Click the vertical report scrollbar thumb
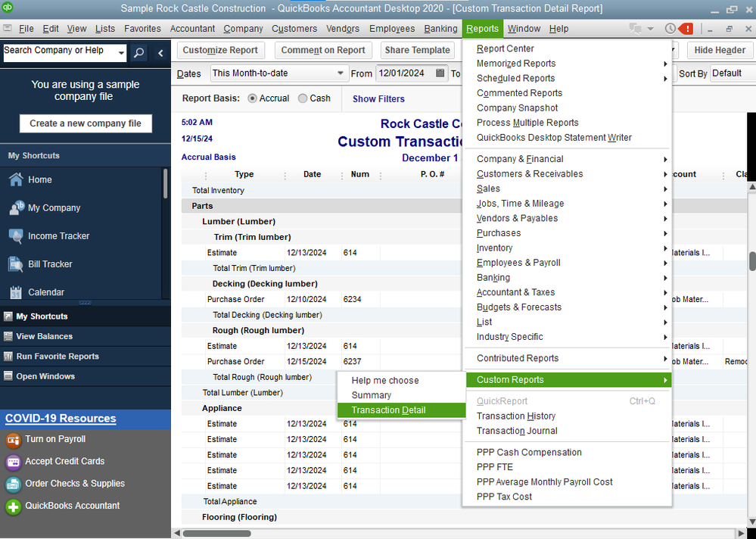756x539 pixels. [x=752, y=261]
